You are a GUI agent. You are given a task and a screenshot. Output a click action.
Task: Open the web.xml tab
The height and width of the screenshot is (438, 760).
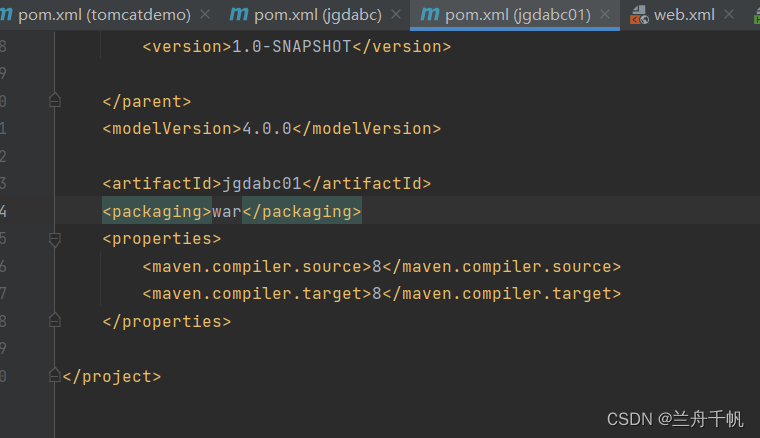[x=684, y=15]
